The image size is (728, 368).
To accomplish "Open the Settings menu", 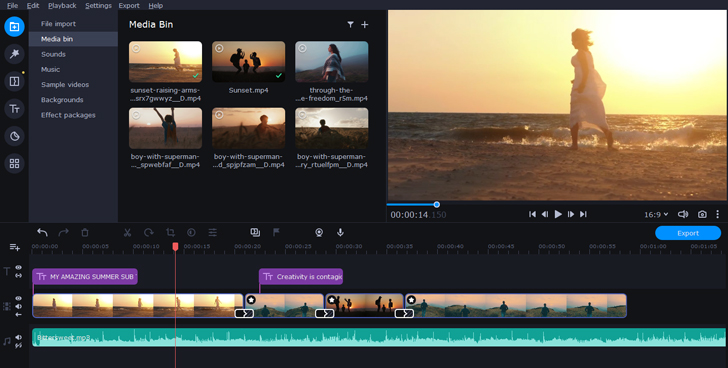I will 98,6.
